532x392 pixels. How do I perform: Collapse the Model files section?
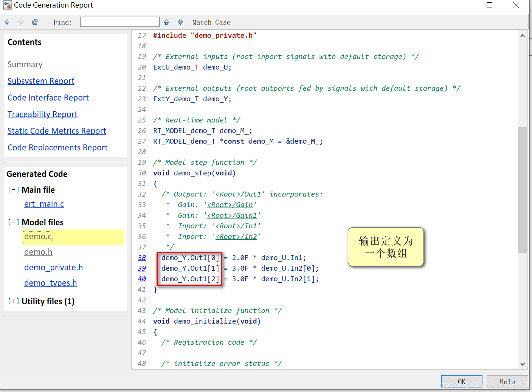14,222
